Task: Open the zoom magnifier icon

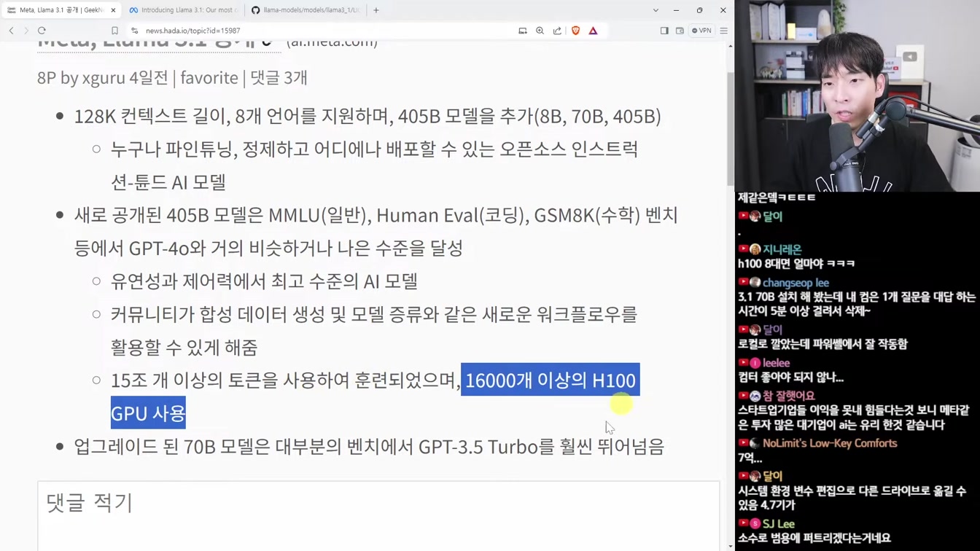Action: [x=540, y=31]
